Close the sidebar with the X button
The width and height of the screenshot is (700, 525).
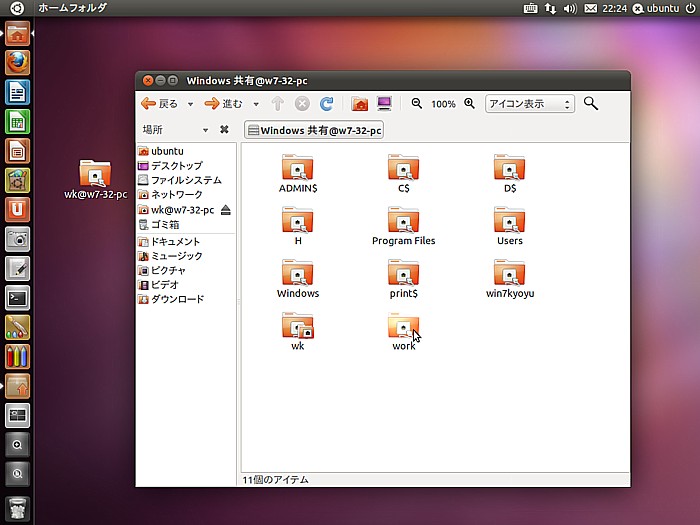224,129
